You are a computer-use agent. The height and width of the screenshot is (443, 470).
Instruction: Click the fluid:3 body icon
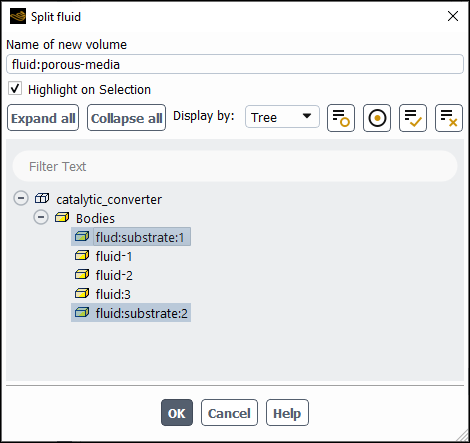tap(82, 294)
